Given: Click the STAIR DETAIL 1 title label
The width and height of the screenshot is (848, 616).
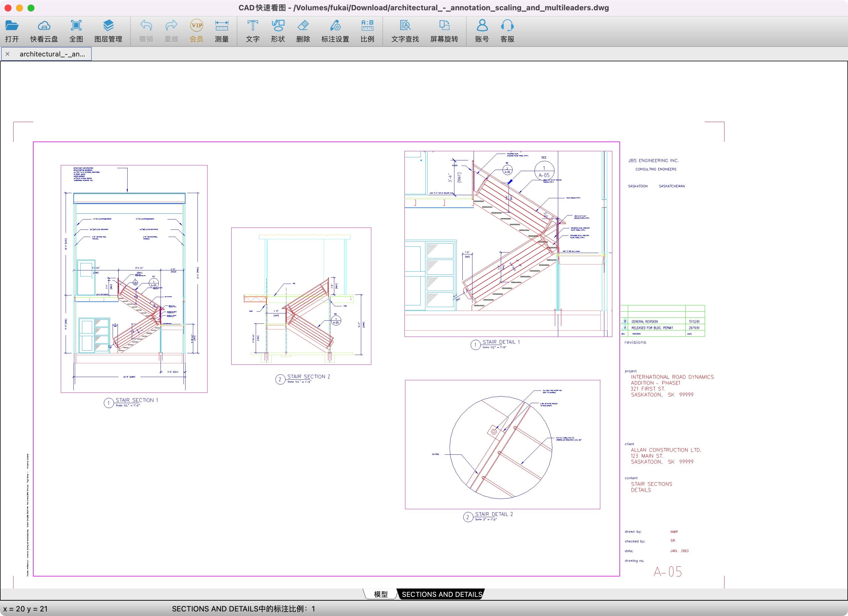Looking at the screenshot, I should 501,342.
